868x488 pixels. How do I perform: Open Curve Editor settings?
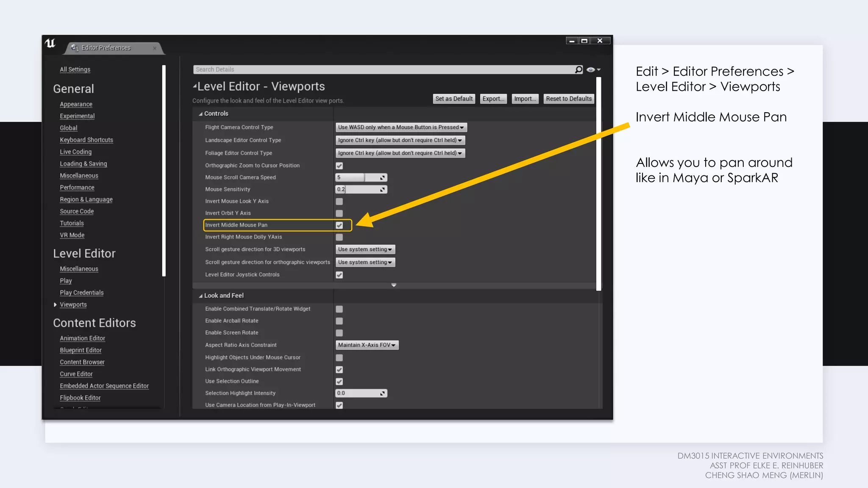tap(76, 374)
